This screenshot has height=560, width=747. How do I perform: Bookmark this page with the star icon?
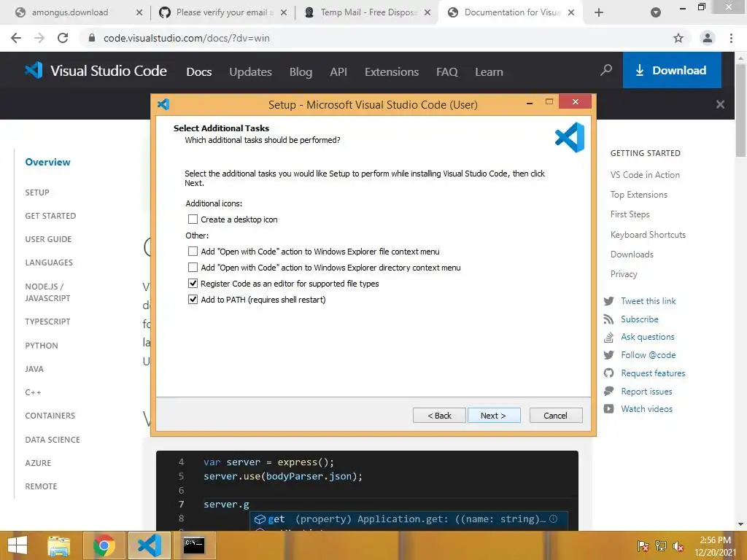(x=678, y=38)
